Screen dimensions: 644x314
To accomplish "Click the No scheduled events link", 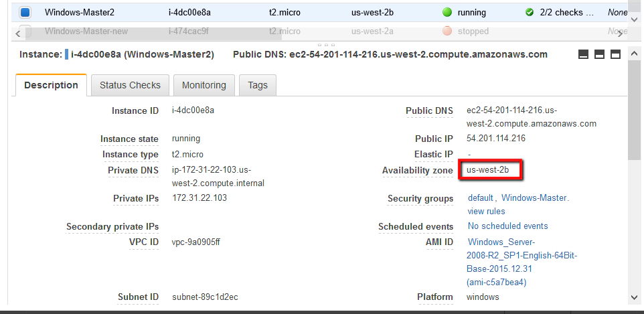I will (507, 226).
